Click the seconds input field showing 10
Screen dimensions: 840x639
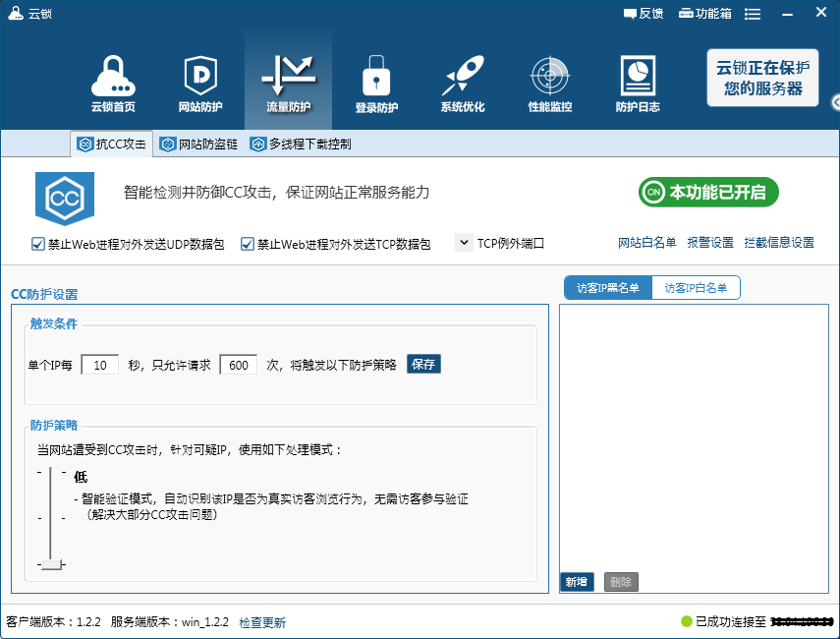click(99, 365)
